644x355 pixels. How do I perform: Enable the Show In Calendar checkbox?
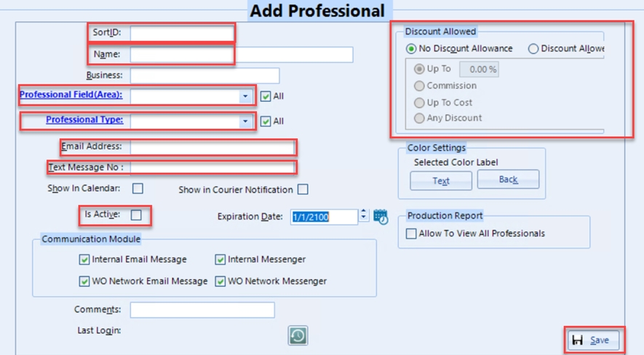click(x=138, y=188)
